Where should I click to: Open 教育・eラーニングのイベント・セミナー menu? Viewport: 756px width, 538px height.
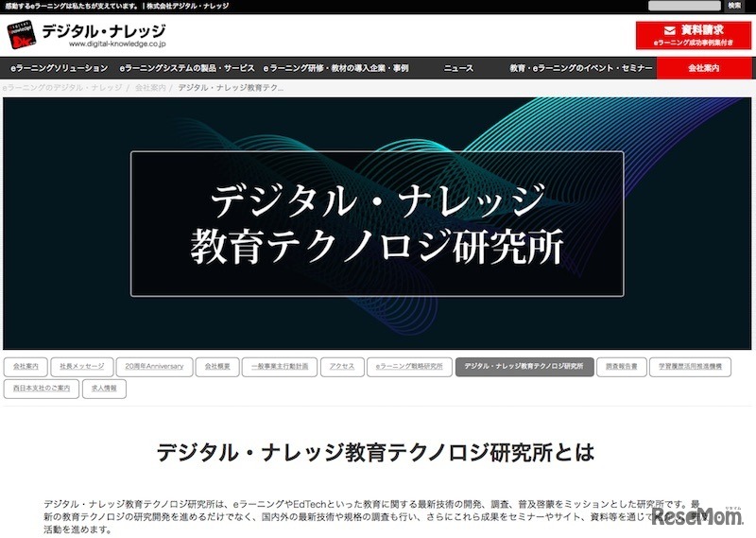tap(581, 68)
